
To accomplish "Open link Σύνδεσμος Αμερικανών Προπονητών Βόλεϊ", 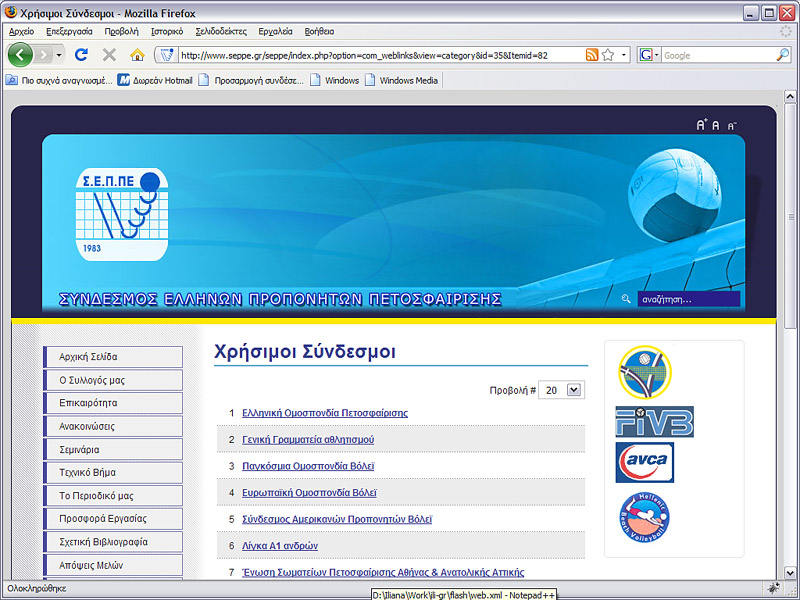I will pyautogui.click(x=337, y=519).
